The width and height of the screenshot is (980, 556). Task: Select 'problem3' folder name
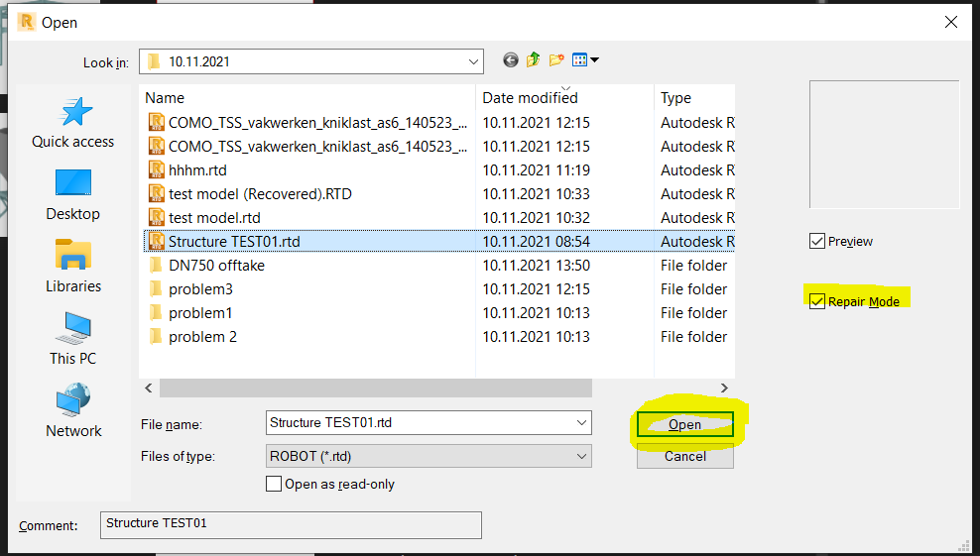pyautogui.click(x=200, y=288)
